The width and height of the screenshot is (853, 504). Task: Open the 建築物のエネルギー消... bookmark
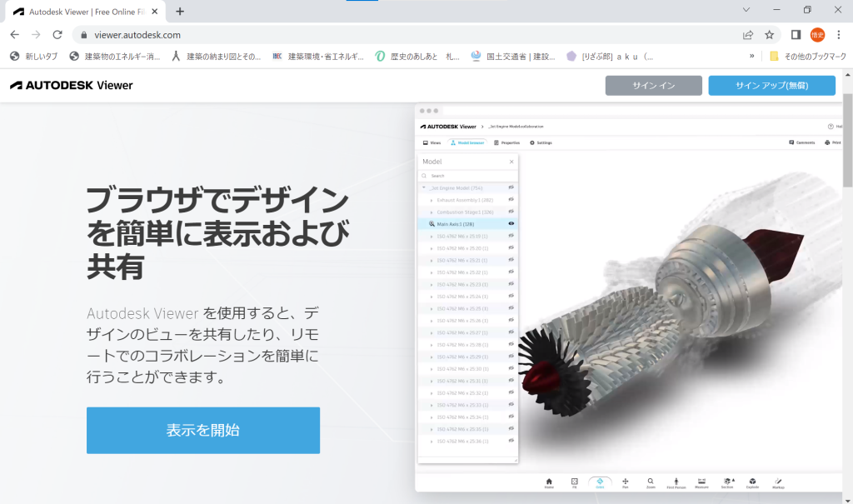(115, 56)
